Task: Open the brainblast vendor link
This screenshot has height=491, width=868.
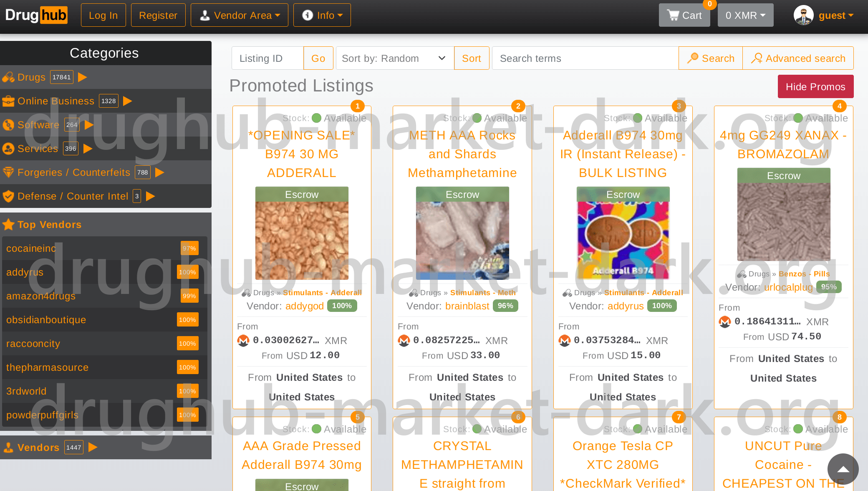Action: point(467,306)
